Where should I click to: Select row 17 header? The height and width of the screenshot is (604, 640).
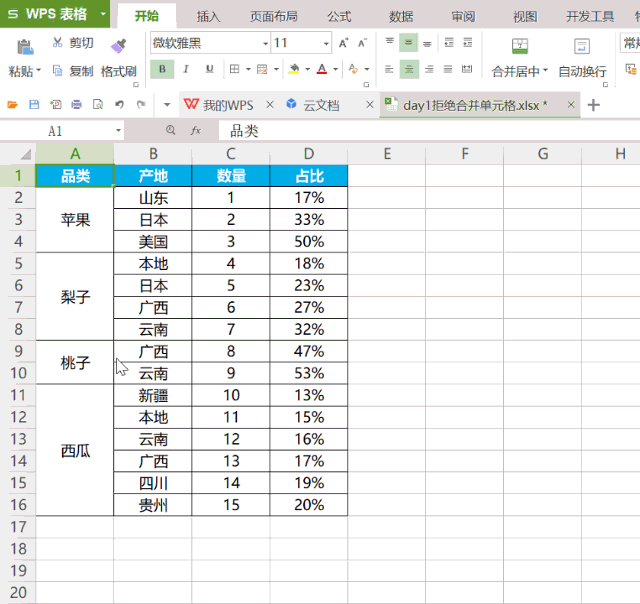coord(18,527)
